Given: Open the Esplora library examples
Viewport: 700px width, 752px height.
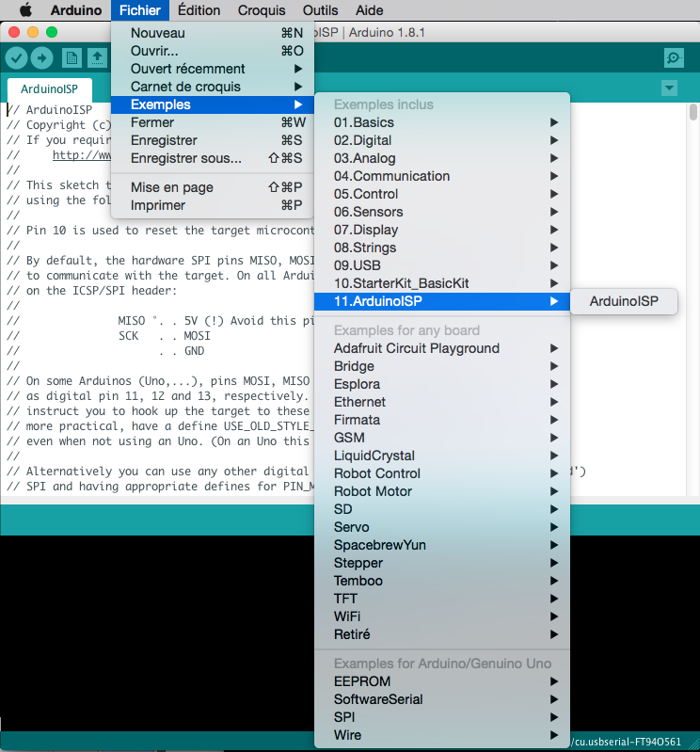Looking at the screenshot, I should tap(442, 384).
